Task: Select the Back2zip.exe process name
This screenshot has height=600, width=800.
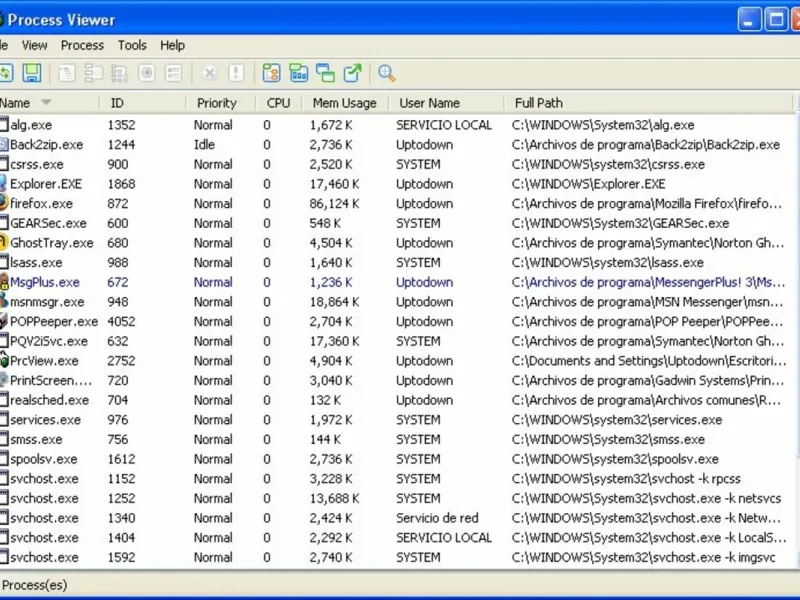Action: 46,145
